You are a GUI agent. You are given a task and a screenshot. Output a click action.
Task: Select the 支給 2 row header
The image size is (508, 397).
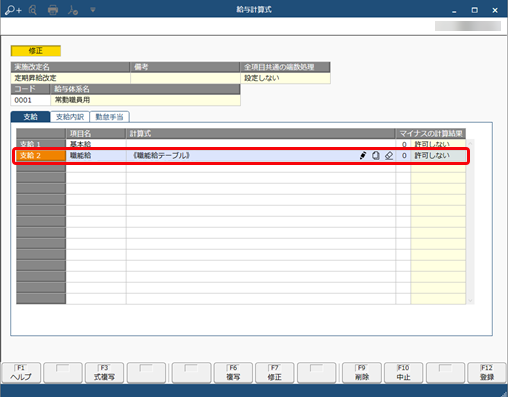coord(41,155)
